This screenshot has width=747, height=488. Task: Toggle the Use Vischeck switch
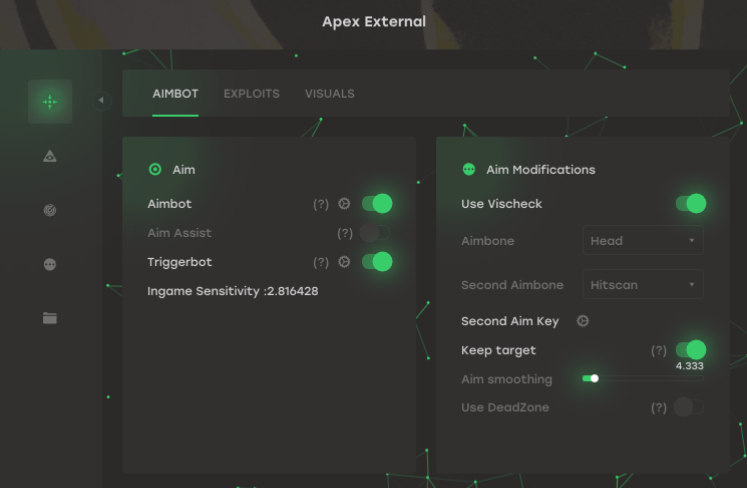tap(691, 203)
